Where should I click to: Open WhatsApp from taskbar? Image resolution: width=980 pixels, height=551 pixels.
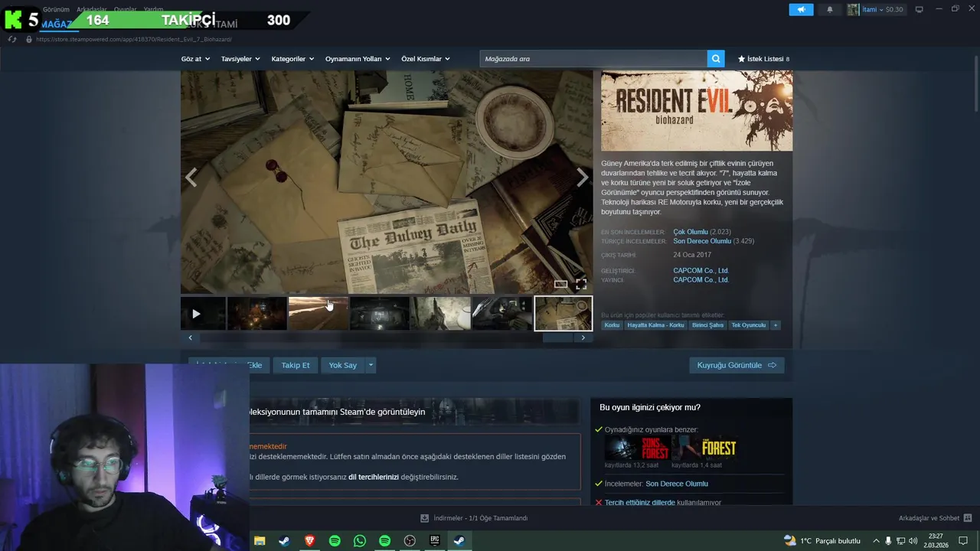(360, 540)
